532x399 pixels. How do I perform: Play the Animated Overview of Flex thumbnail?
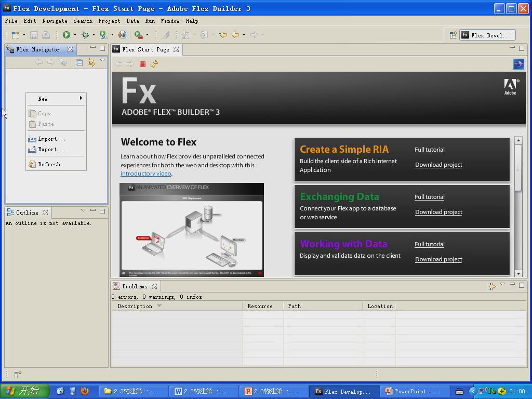coord(192,230)
